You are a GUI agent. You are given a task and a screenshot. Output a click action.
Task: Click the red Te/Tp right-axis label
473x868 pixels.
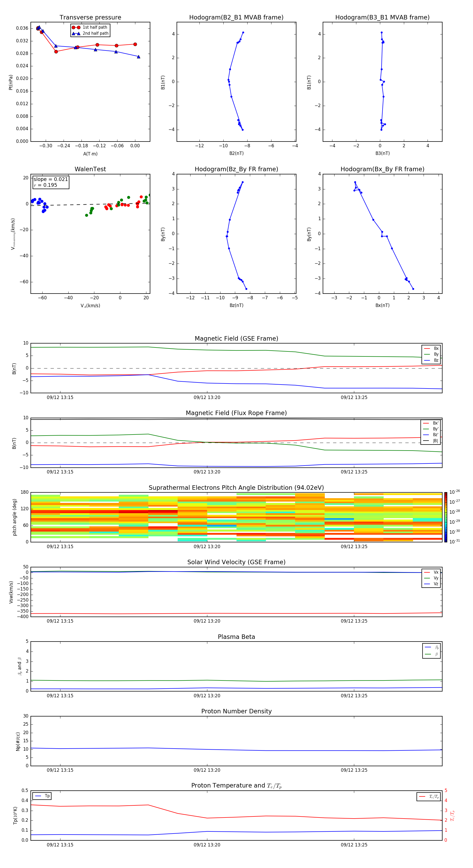click(x=453, y=815)
